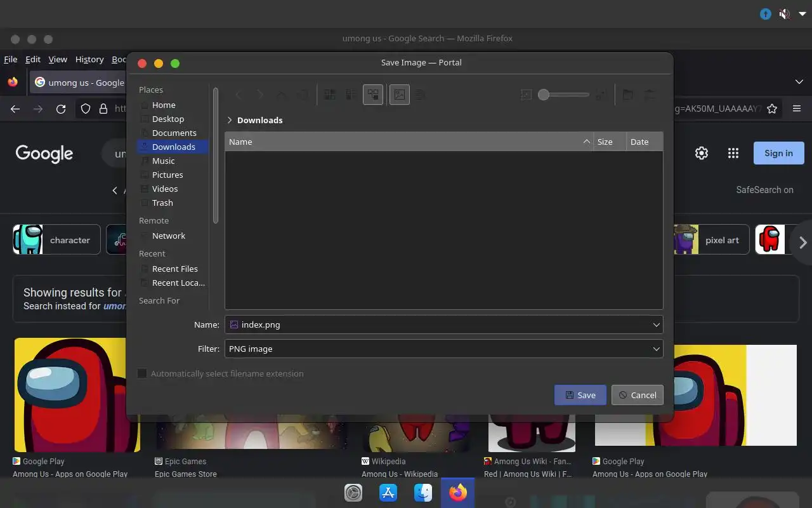Open App Store from the dock

(x=388, y=493)
